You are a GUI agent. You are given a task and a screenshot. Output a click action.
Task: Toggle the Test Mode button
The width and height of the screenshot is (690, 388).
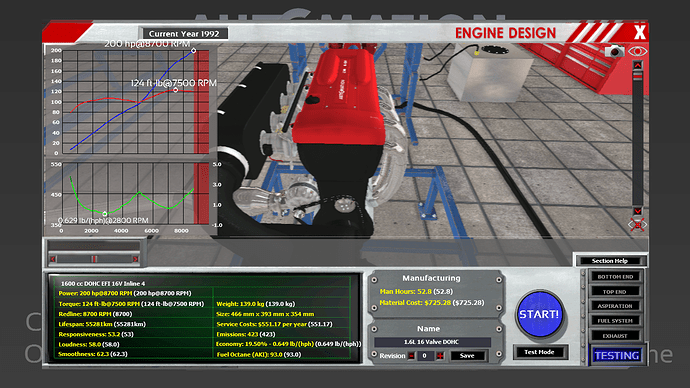click(539, 352)
